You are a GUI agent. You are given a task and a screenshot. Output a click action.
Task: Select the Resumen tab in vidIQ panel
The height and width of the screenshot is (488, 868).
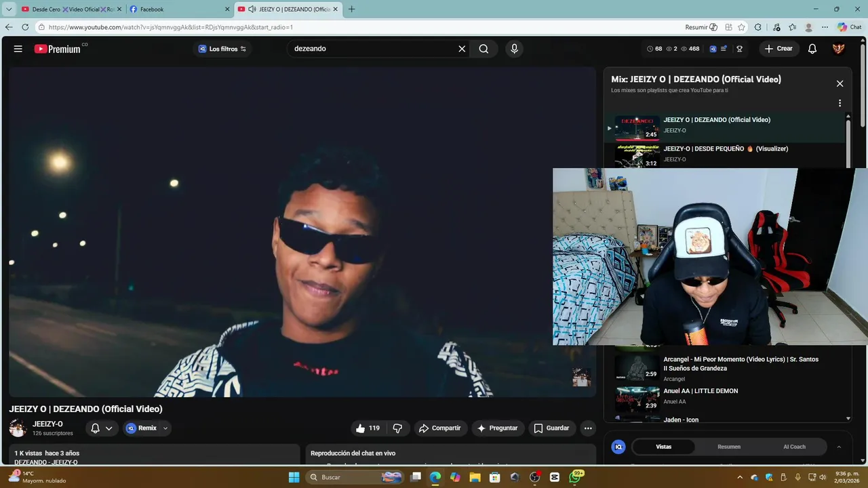pos(729,447)
